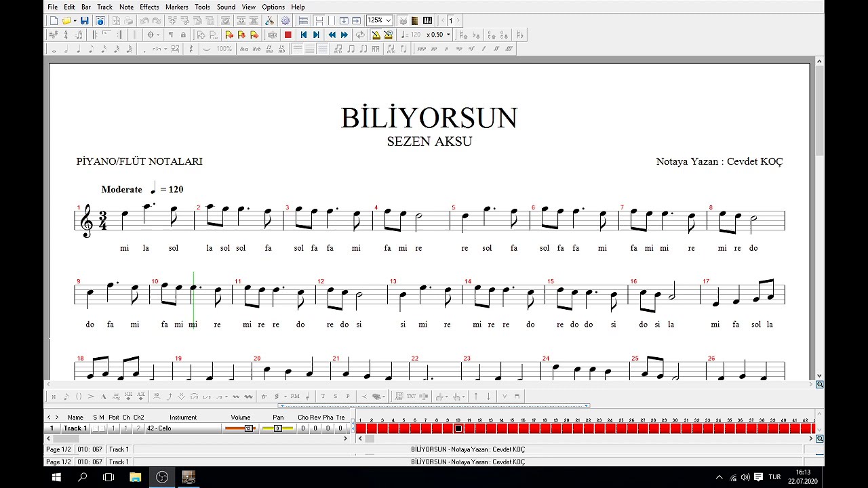Screen dimensions: 868x488
Task: Click the Volume column header
Action: pyautogui.click(x=241, y=418)
